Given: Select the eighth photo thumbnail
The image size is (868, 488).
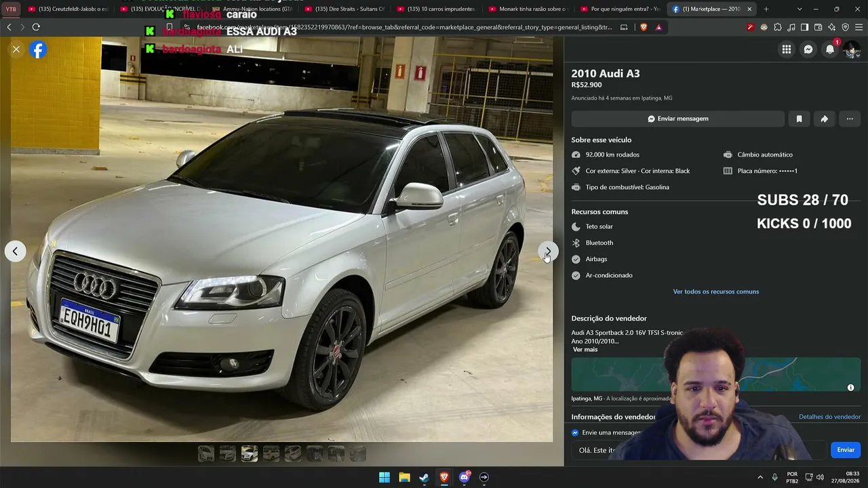Looking at the screenshot, I should tap(358, 454).
